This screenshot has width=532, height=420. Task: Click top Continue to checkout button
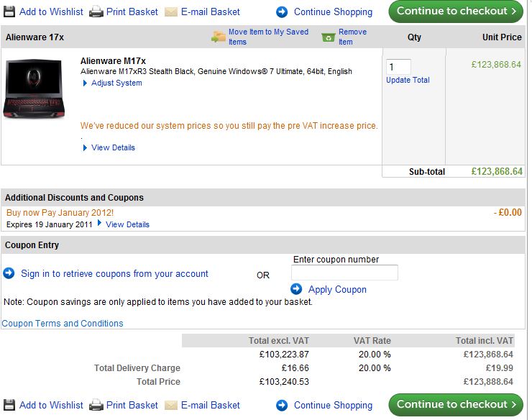(456, 12)
